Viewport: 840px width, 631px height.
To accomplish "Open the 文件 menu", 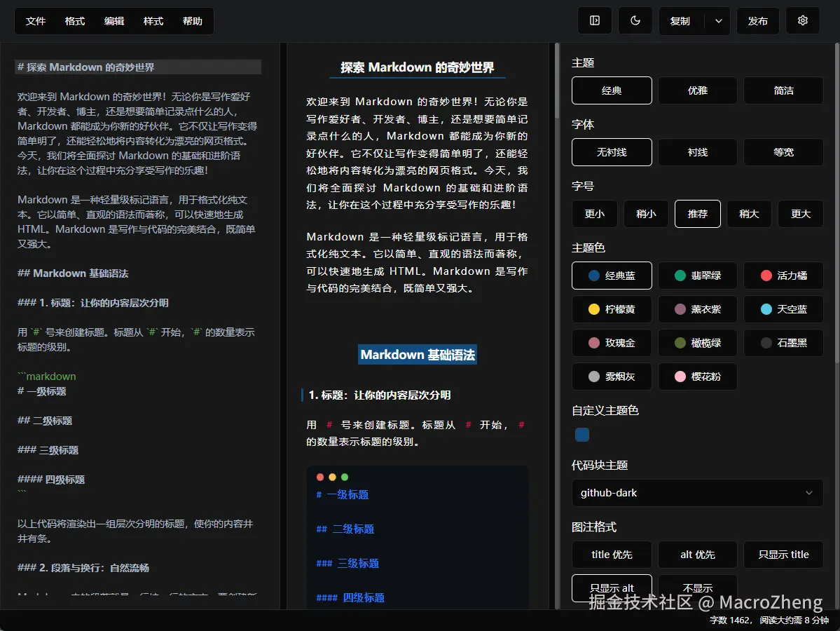I will (35, 21).
